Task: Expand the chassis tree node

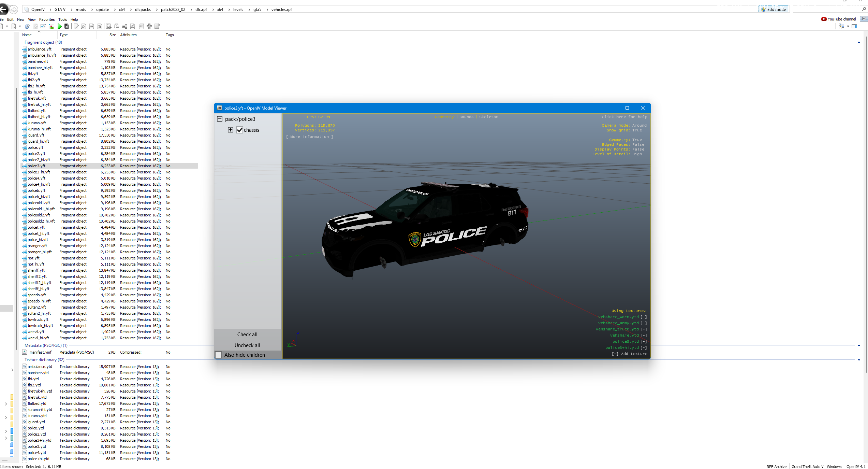Action: (x=231, y=130)
